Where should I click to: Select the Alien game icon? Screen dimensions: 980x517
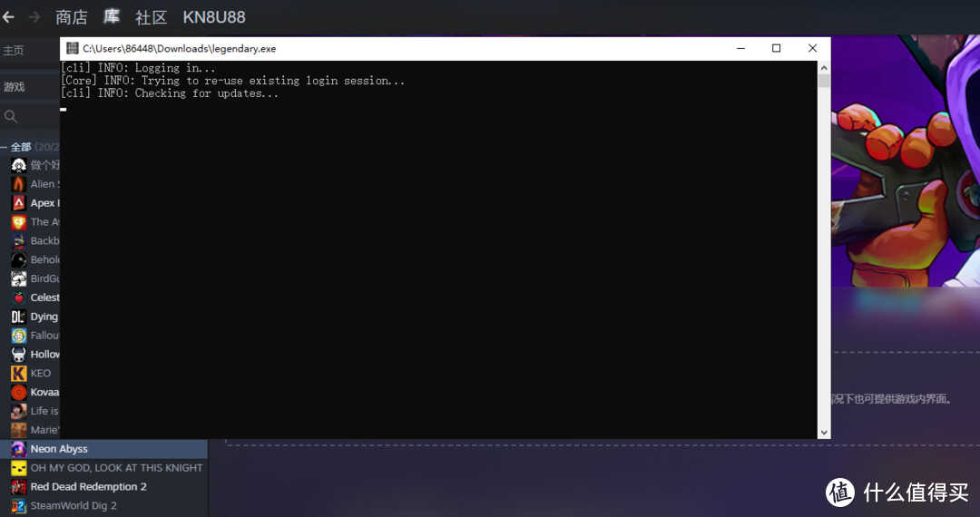(x=19, y=184)
